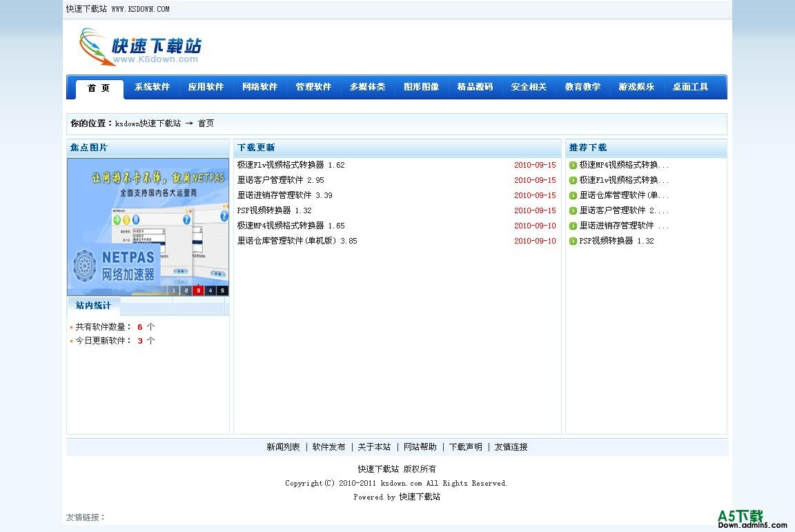Image resolution: width=795 pixels, height=532 pixels.
Task: Click green icon beside 里诺进销存管理软件 recommendation
Action: coord(573,226)
